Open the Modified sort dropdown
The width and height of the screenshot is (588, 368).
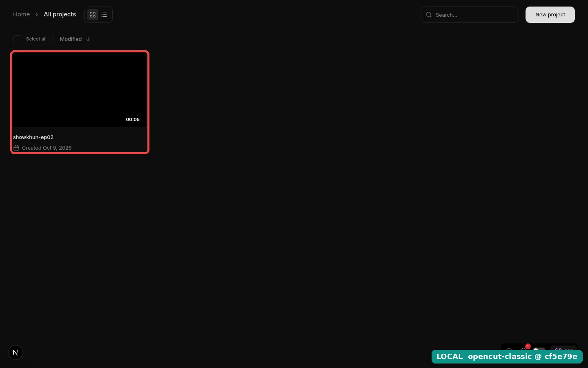71,39
